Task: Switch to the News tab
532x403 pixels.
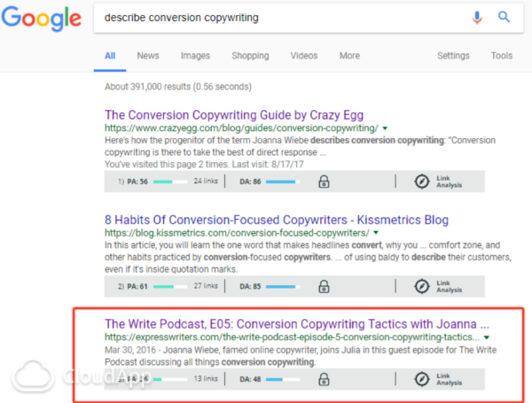Action: pyautogui.click(x=148, y=56)
